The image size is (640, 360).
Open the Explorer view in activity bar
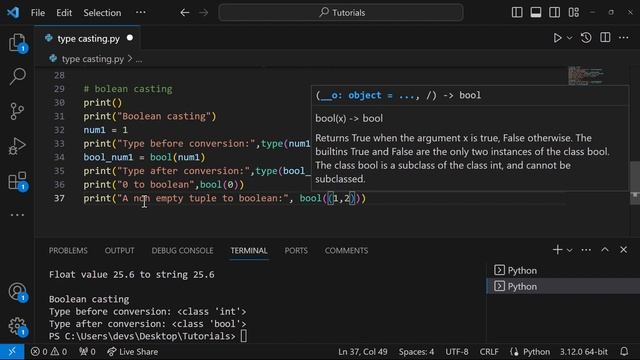[x=17, y=42]
